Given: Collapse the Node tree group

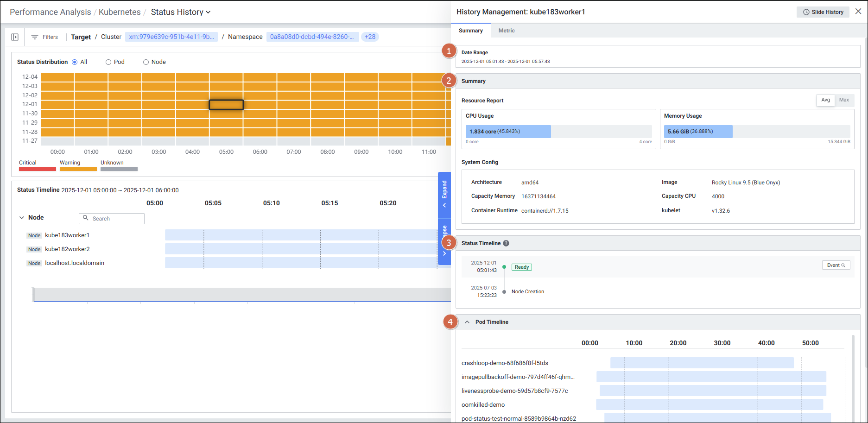Looking at the screenshot, I should (x=21, y=218).
